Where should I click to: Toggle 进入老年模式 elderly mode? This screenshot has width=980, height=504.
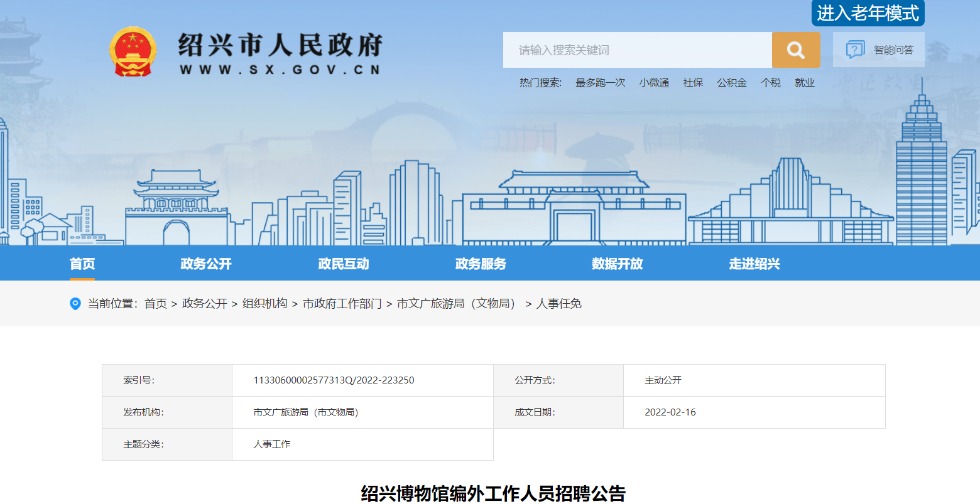[868, 13]
